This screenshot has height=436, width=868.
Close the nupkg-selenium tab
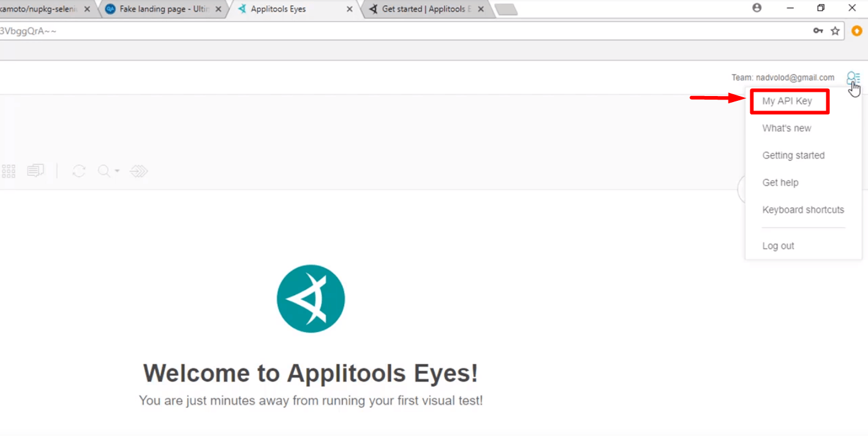[87, 9]
